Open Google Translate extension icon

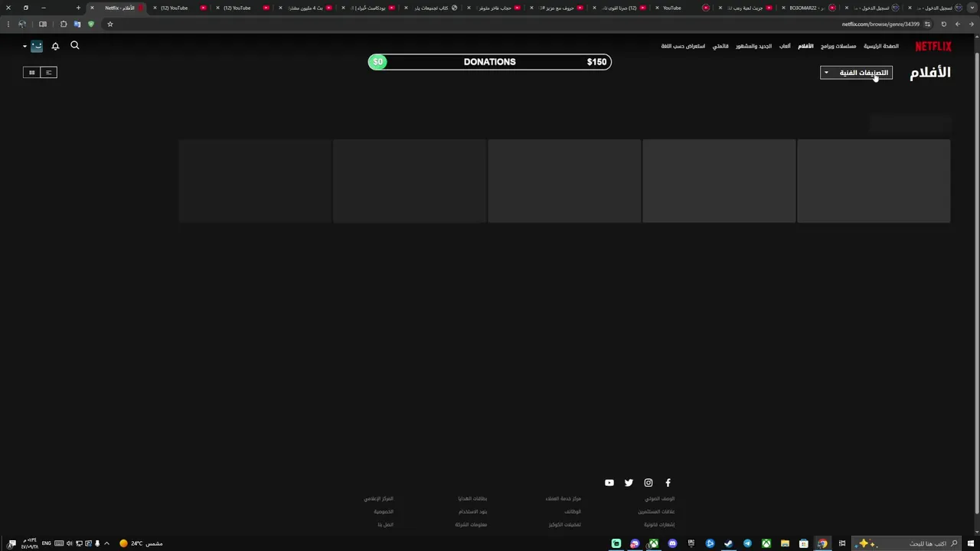click(x=77, y=24)
